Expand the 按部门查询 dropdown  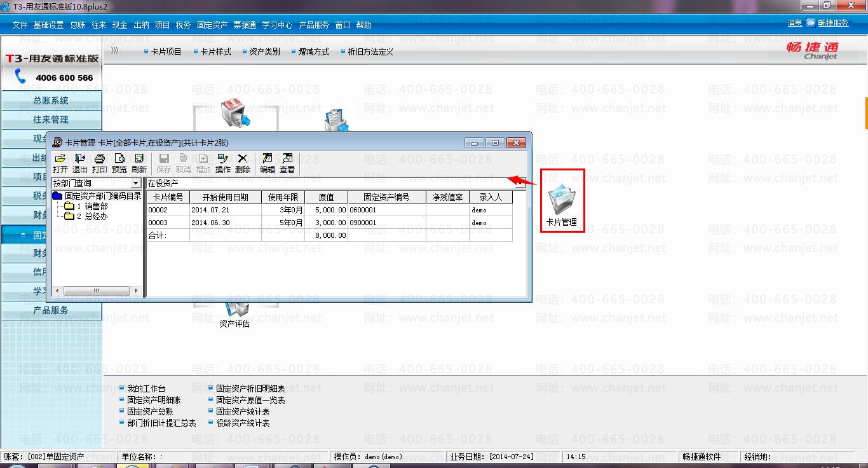(x=136, y=183)
